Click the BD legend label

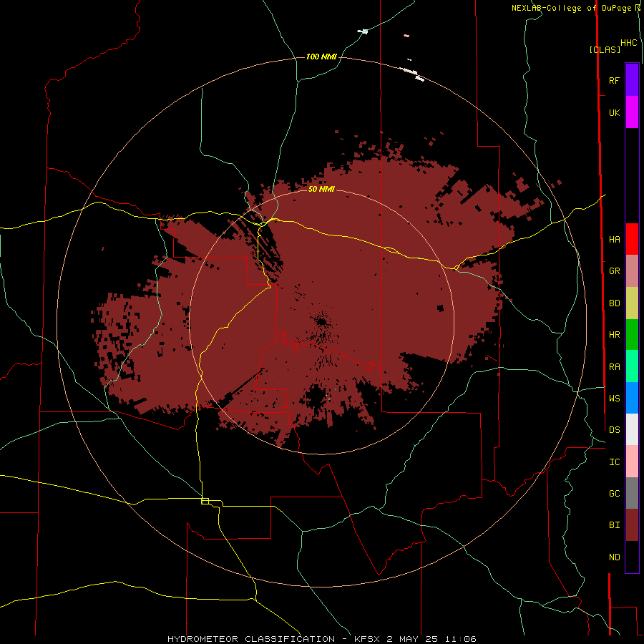coord(614,303)
